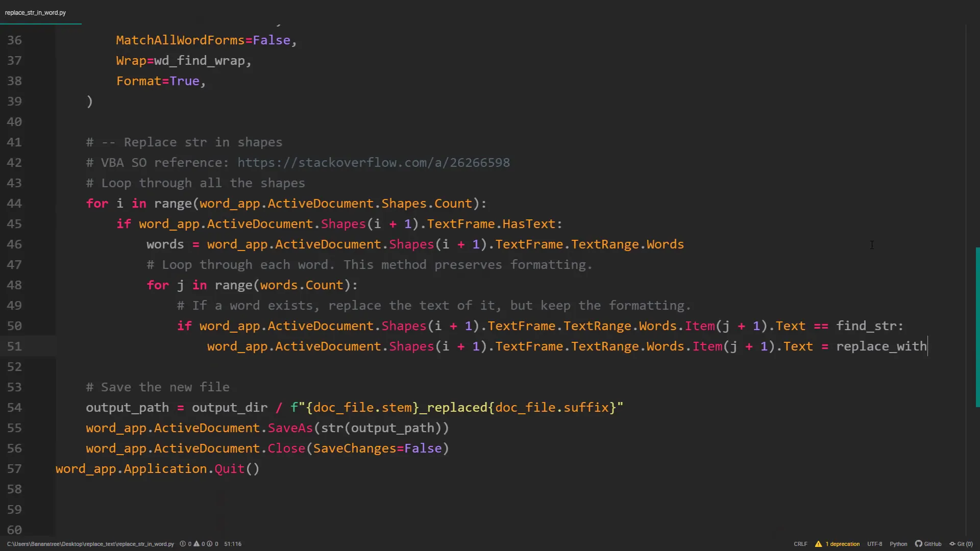
Task: Switch to replace_str_in_word.py tab
Action: [x=36, y=12]
